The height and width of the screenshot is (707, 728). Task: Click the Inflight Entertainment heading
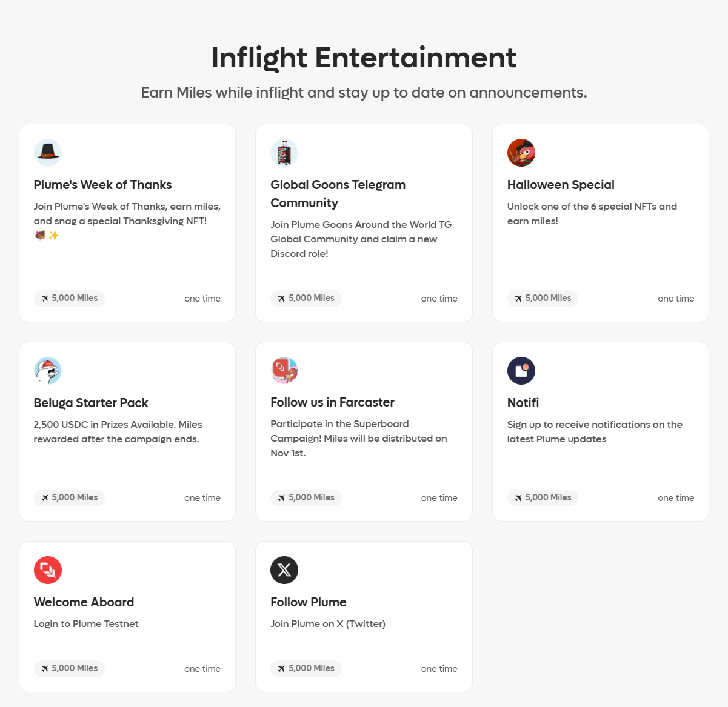(x=364, y=58)
